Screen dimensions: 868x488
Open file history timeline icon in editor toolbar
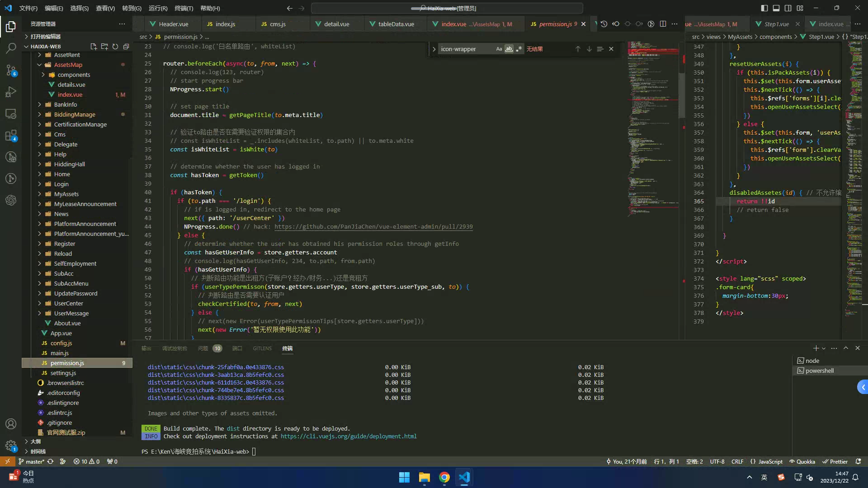(x=604, y=24)
